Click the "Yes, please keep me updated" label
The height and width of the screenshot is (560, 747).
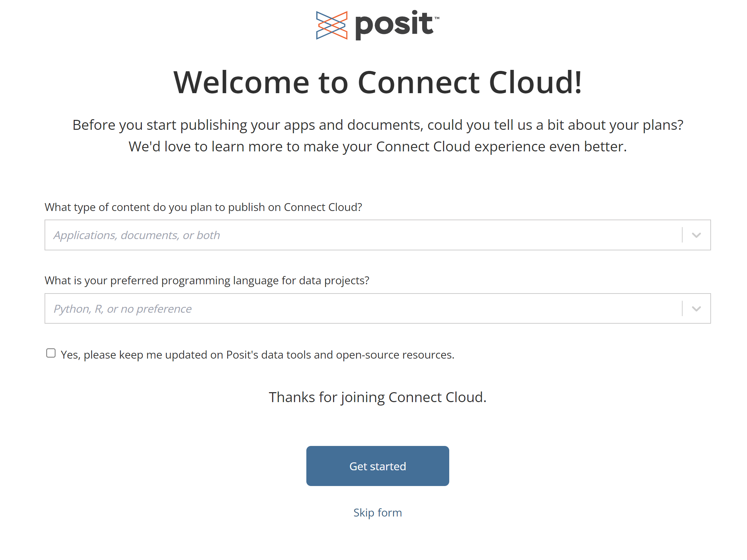[x=257, y=355]
